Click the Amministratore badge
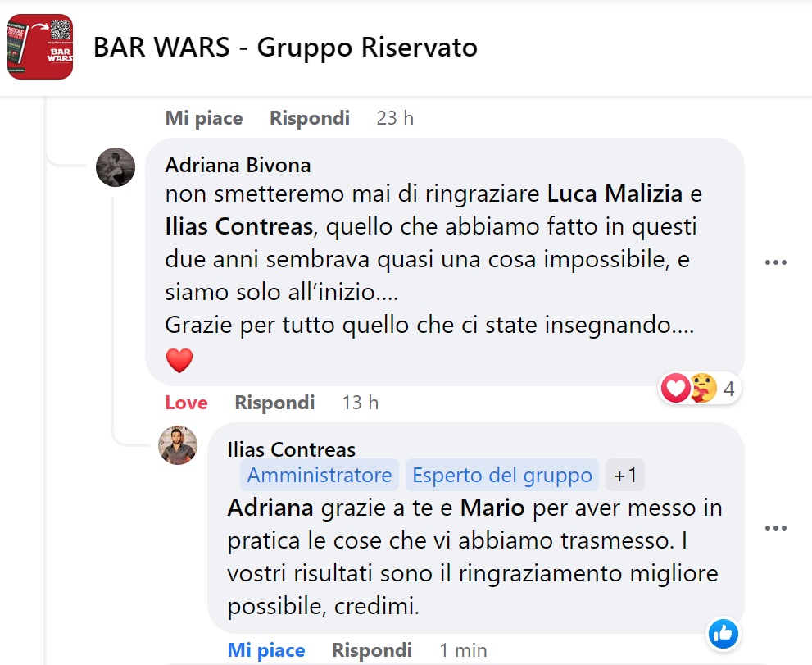The height and width of the screenshot is (665, 812). pos(320,475)
